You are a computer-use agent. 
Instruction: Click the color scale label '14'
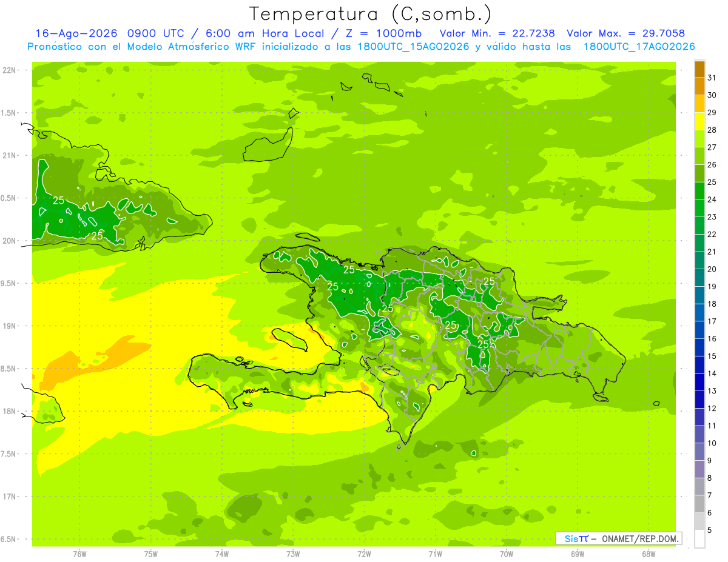(x=712, y=373)
